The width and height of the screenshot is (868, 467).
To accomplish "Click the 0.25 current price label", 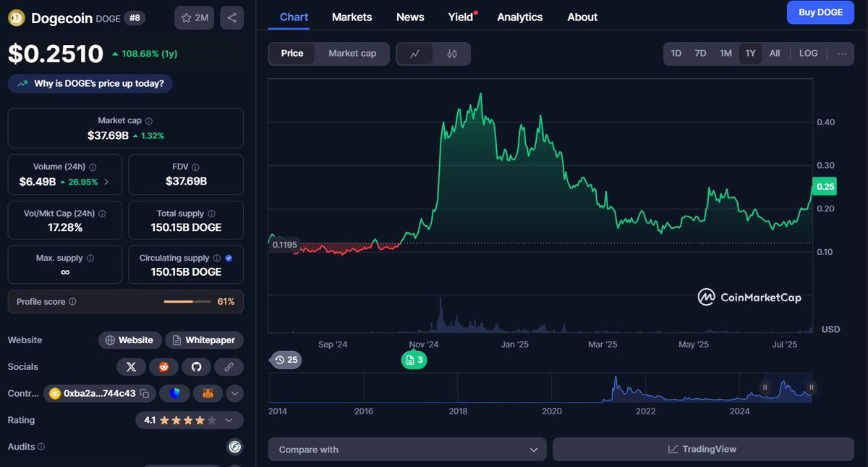I will click(x=825, y=187).
